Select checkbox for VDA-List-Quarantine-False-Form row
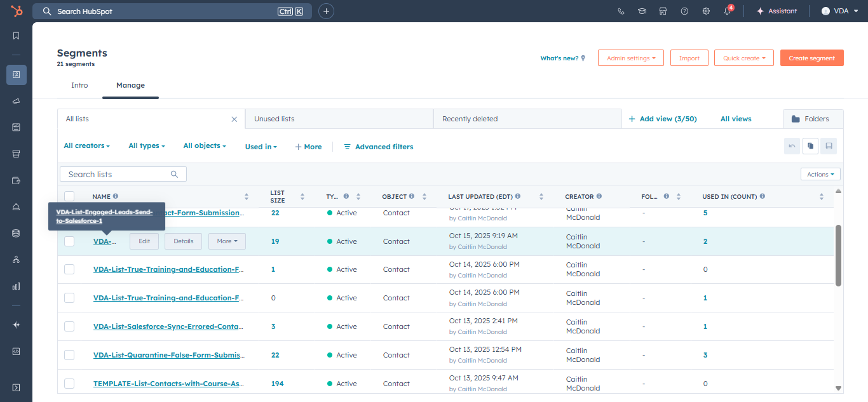The height and width of the screenshot is (402, 868). [69, 355]
